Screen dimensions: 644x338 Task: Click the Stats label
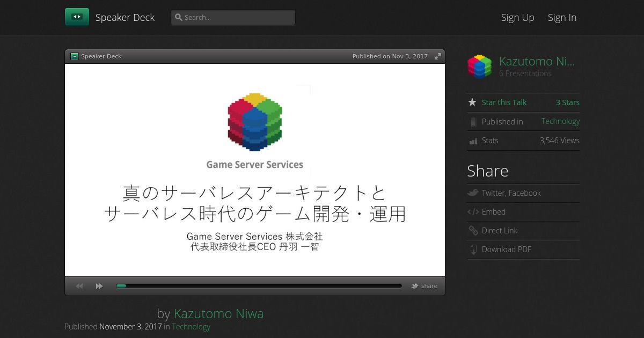coord(490,141)
